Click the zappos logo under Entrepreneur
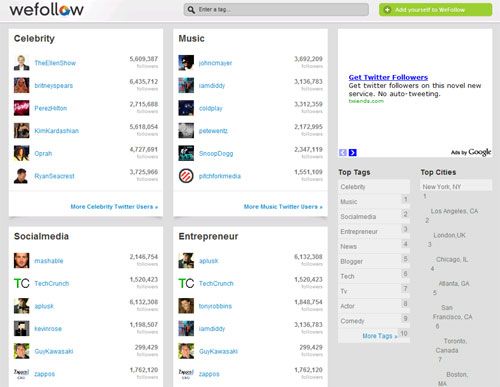This screenshot has height=387, width=500. pos(186,374)
